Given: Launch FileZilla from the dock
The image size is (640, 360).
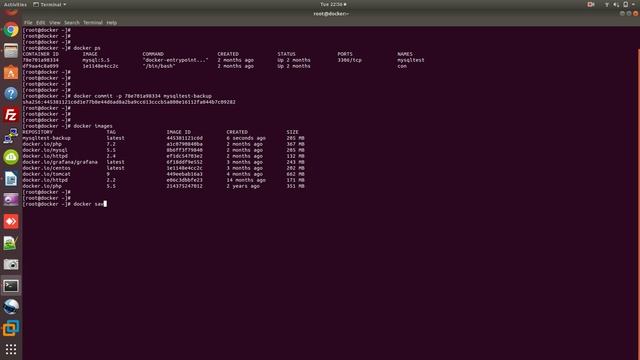Looking at the screenshot, I should [11, 115].
